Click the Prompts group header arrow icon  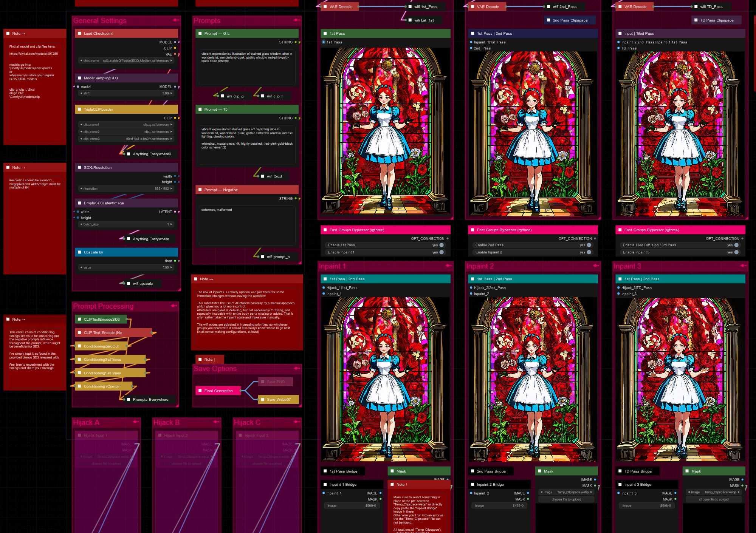coord(297,20)
